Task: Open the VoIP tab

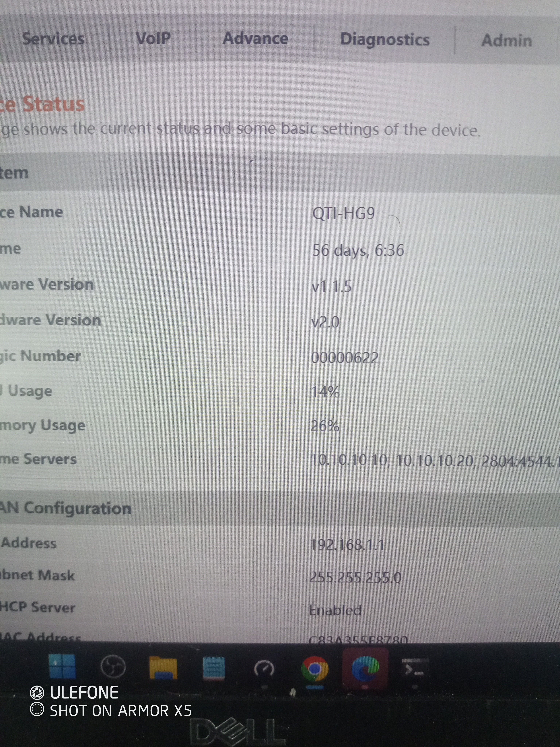Action: pos(153,38)
